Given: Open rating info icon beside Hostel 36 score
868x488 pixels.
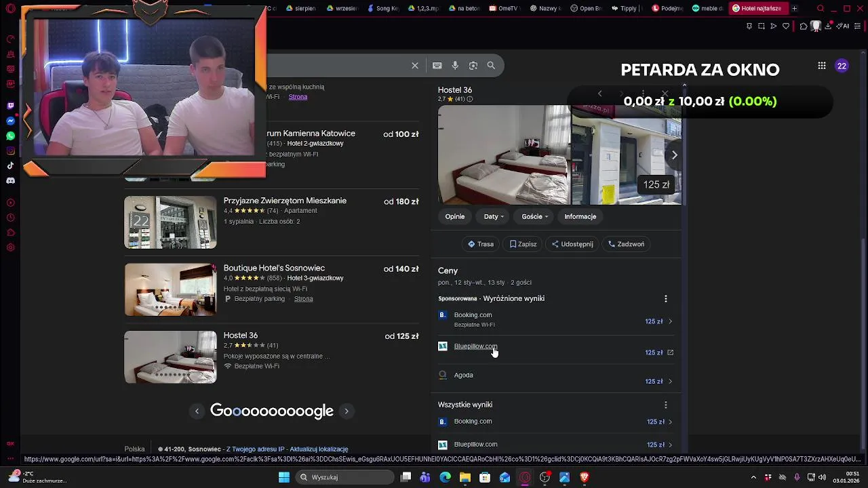Looking at the screenshot, I should point(470,99).
